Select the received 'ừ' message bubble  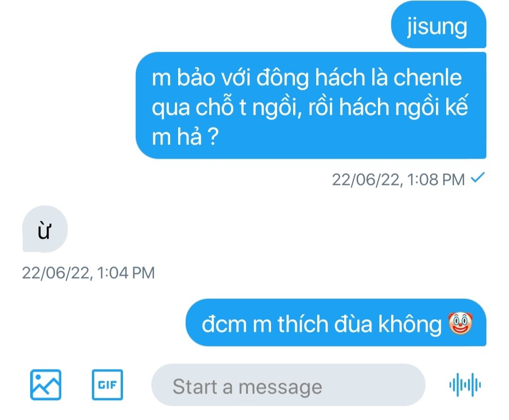click(45, 229)
